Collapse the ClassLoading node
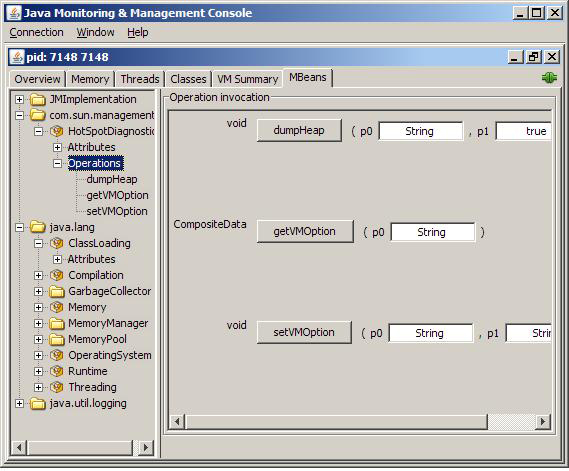This screenshot has width=569, height=471. pos(38,243)
